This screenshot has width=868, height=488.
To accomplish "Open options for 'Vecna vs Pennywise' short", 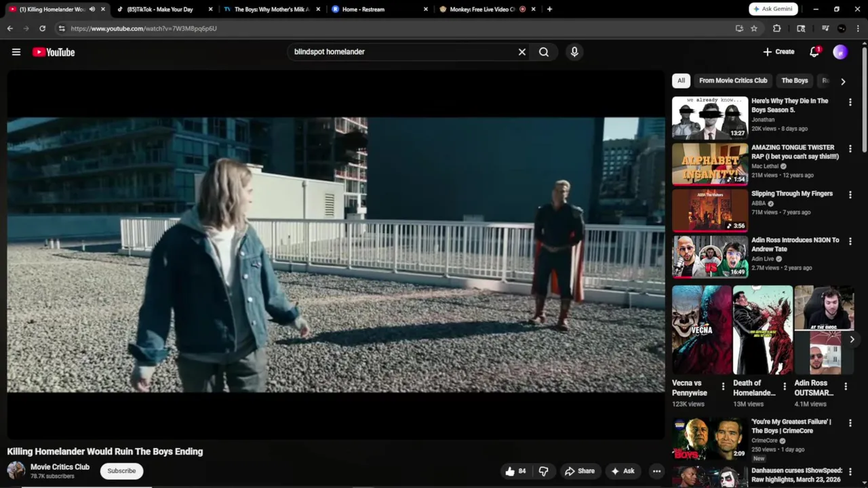I will click(723, 386).
